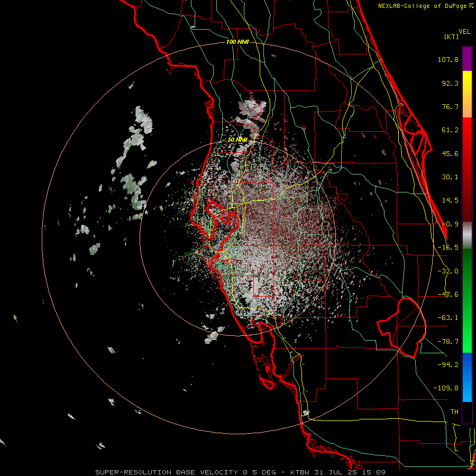
Task: Click the 61.2 velocity scale value
Action: 450,130
